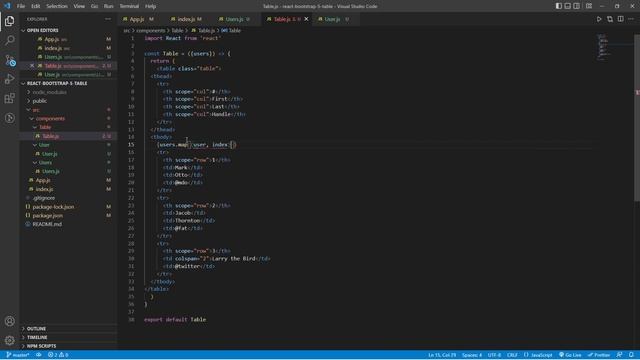Open the Search view icon

[x=9, y=40]
